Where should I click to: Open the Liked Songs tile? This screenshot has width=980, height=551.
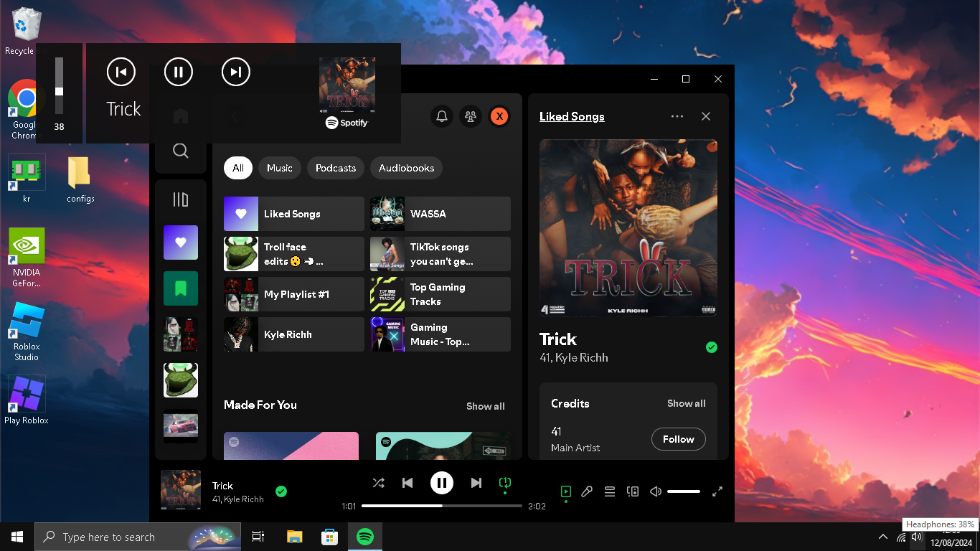[294, 214]
